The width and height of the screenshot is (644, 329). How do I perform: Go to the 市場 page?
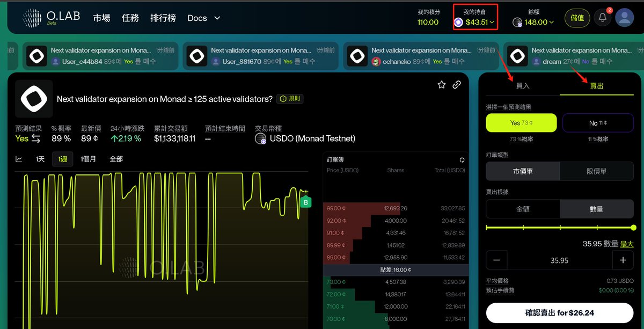point(101,18)
